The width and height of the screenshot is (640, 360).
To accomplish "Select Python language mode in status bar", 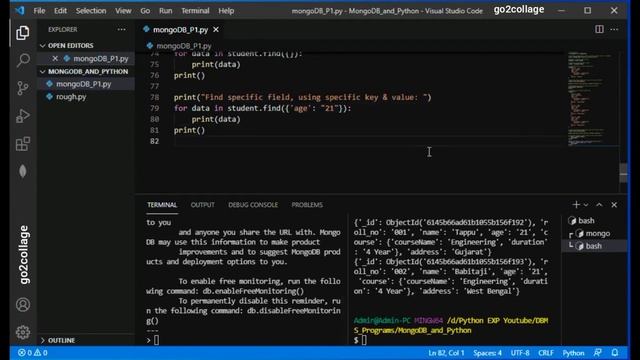I will [573, 353].
